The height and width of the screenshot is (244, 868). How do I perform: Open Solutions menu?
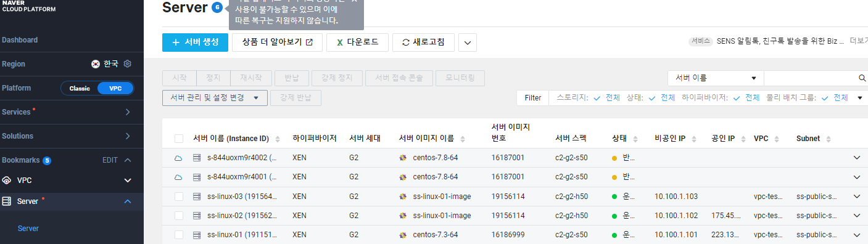pos(72,136)
